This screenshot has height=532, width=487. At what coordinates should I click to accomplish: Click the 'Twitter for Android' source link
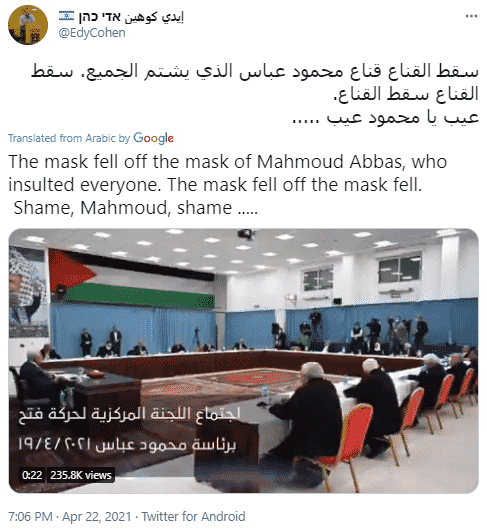coord(193,517)
